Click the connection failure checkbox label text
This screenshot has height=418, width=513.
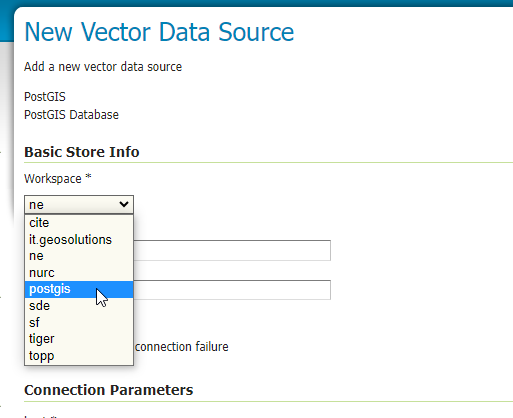click(x=182, y=347)
